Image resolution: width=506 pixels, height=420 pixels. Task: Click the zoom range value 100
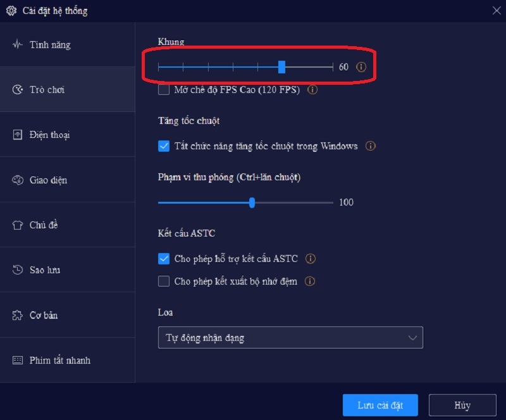coord(346,202)
